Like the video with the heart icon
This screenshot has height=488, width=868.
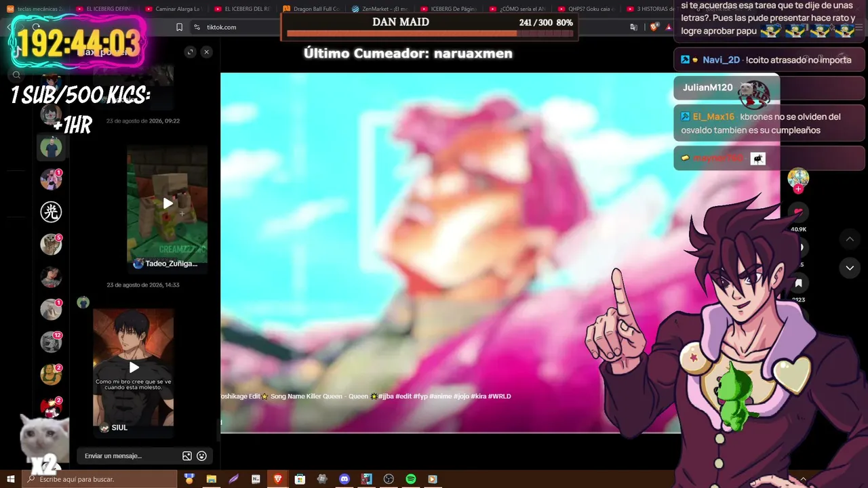click(798, 213)
